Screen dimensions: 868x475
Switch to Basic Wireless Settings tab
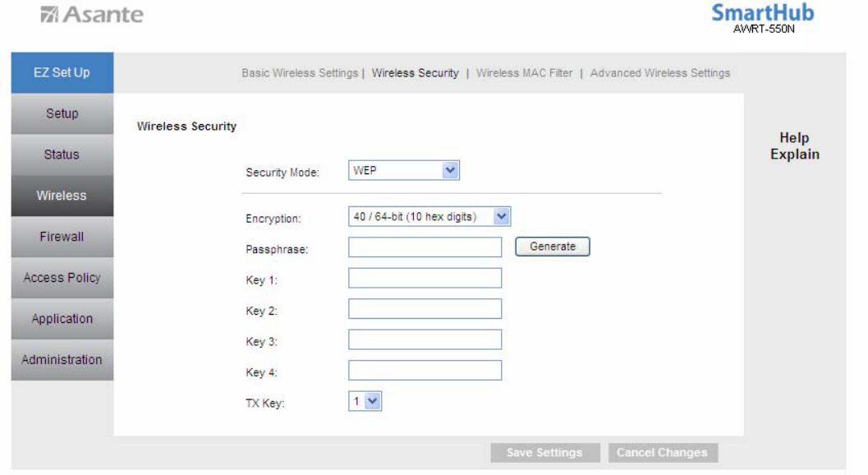tap(300, 73)
